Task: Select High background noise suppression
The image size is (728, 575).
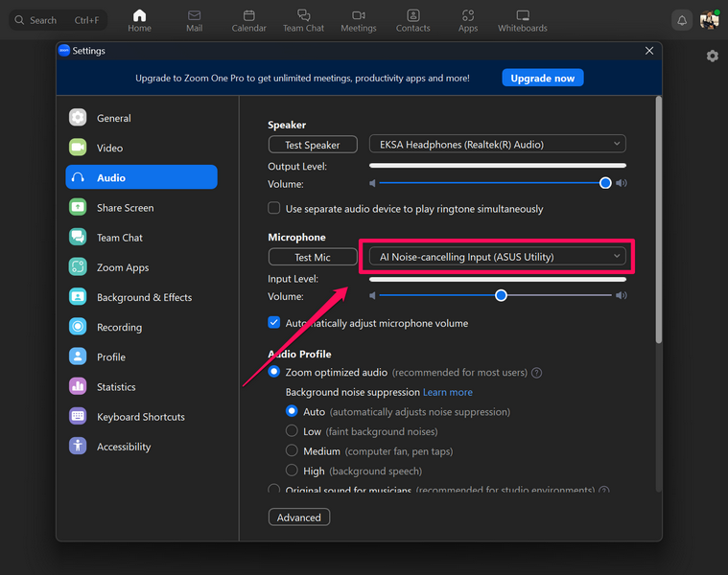Action: (x=293, y=471)
